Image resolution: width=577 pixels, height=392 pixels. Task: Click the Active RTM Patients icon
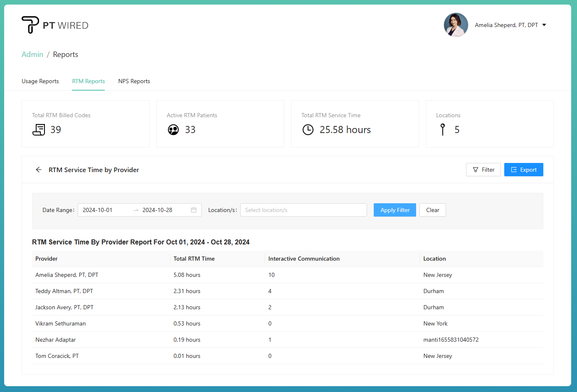pyautogui.click(x=173, y=130)
